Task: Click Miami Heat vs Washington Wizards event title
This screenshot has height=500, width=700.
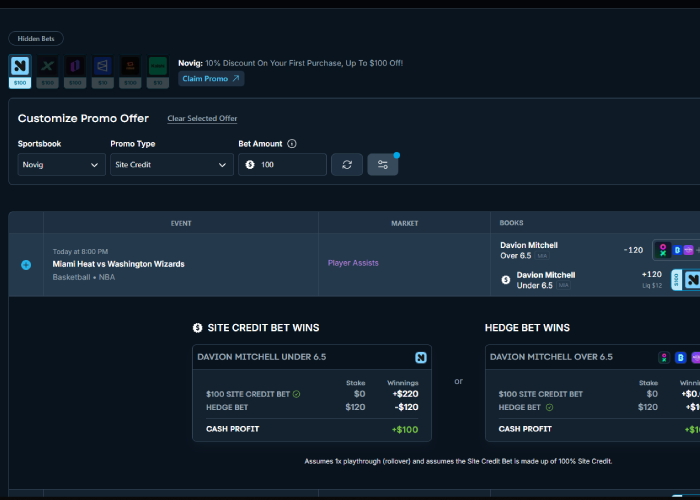Action: pos(118,264)
